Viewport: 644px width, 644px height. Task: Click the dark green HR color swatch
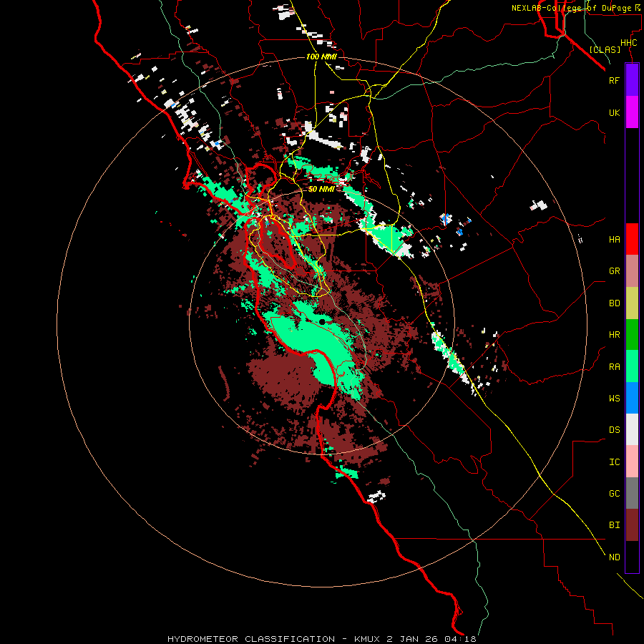click(x=632, y=335)
